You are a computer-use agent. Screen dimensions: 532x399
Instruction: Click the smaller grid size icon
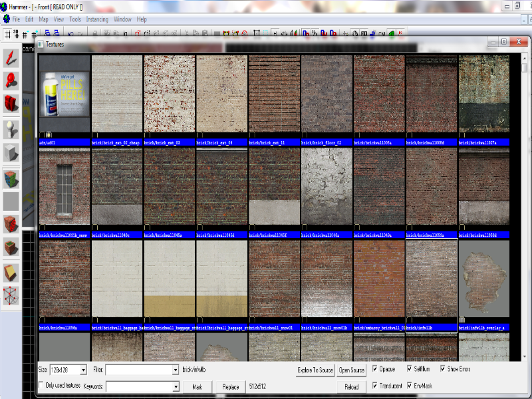pos(25,35)
